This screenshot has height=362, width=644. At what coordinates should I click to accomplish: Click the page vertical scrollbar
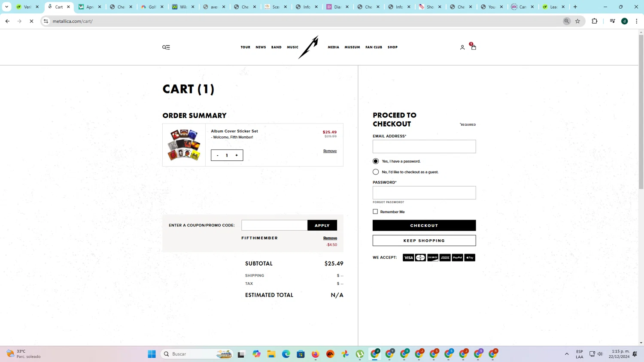point(641,112)
